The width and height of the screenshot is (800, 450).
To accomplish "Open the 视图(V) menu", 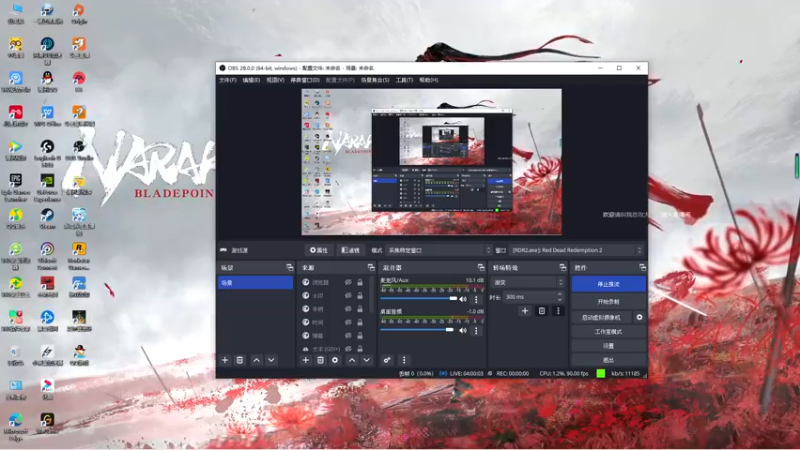I will coord(276,80).
